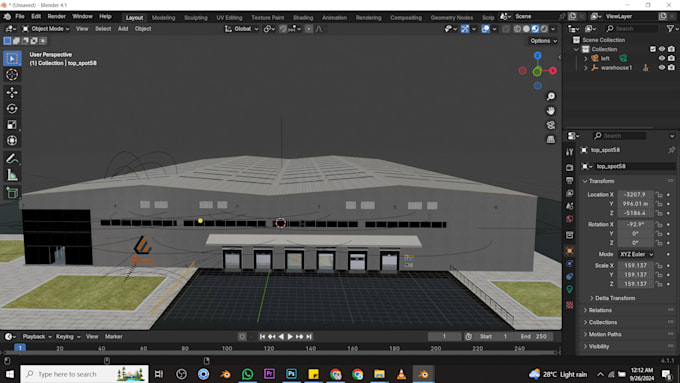Expand the warehouse1 tree item
This screenshot has width=680, height=383.
pos(585,68)
